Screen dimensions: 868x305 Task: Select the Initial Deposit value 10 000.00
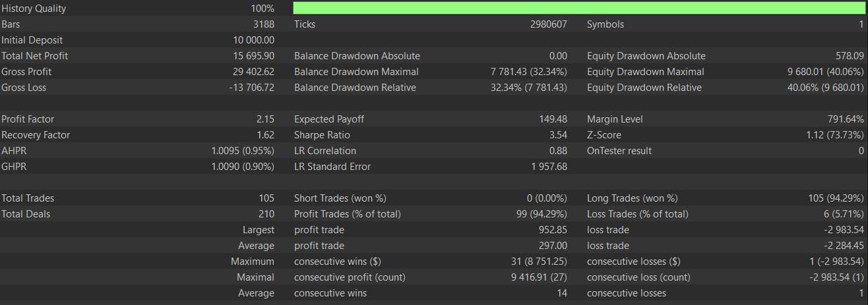[x=249, y=40]
